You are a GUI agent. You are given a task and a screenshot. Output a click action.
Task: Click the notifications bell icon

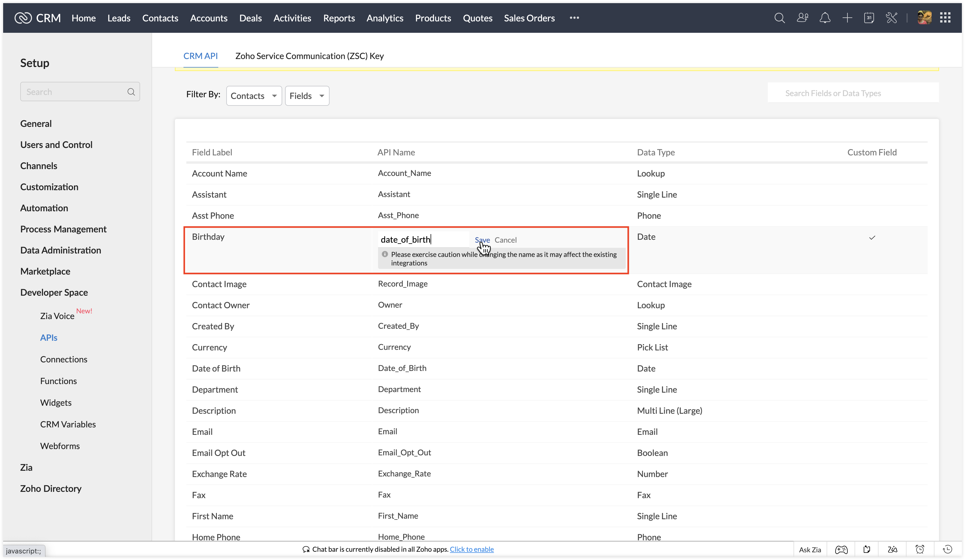824,18
